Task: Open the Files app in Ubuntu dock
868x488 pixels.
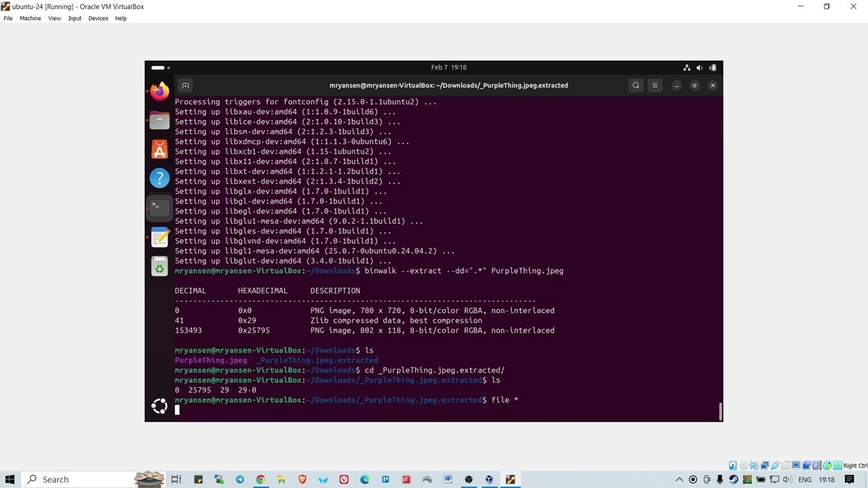Action: point(159,121)
